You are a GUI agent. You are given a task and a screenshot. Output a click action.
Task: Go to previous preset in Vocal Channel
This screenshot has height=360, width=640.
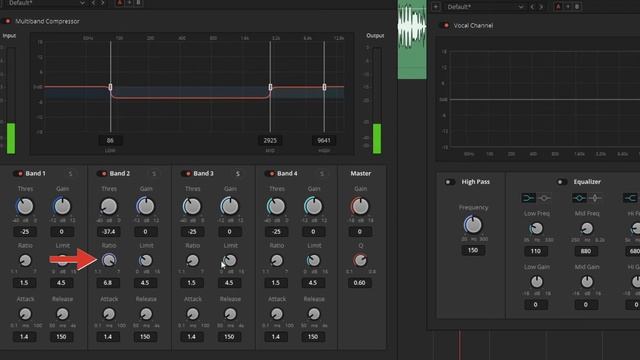tap(532, 7)
